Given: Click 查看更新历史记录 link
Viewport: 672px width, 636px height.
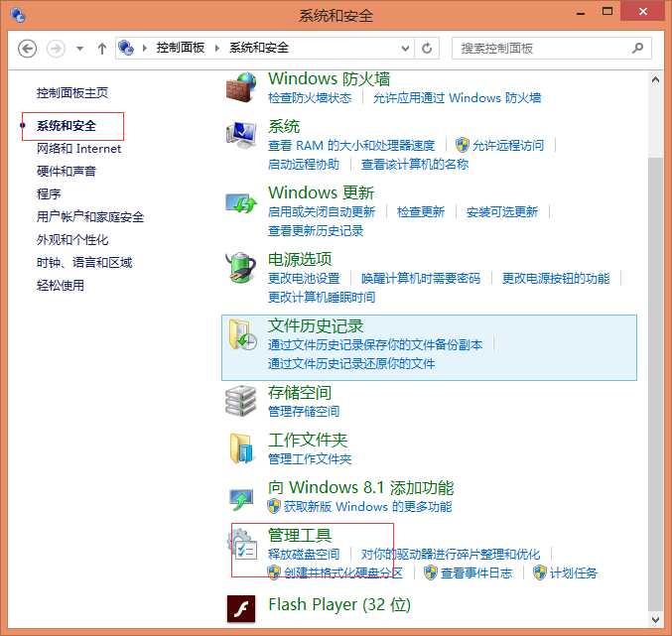Looking at the screenshot, I should (316, 231).
